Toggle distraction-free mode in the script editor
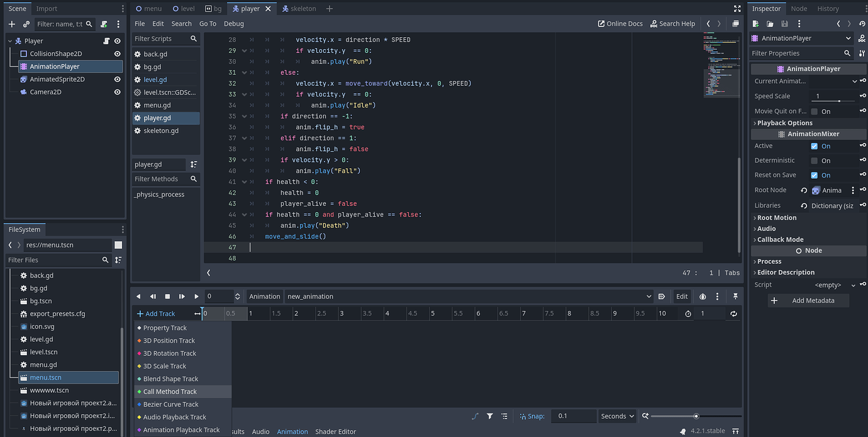Viewport: 868px width, 437px height. (737, 8)
